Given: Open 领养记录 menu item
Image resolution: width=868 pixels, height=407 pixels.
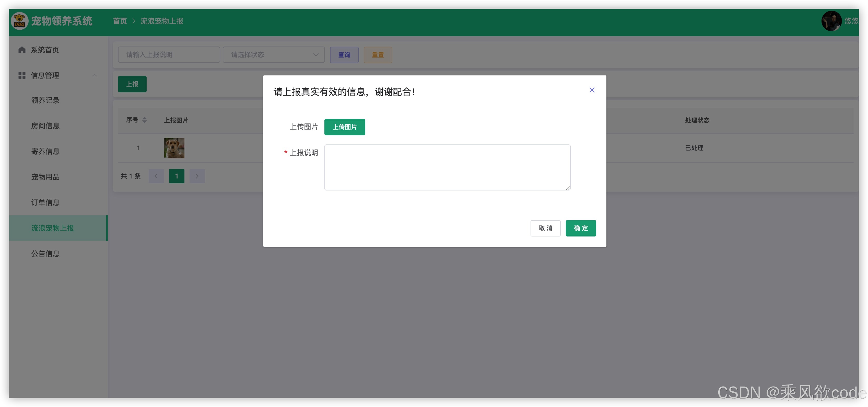Looking at the screenshot, I should pos(45,100).
